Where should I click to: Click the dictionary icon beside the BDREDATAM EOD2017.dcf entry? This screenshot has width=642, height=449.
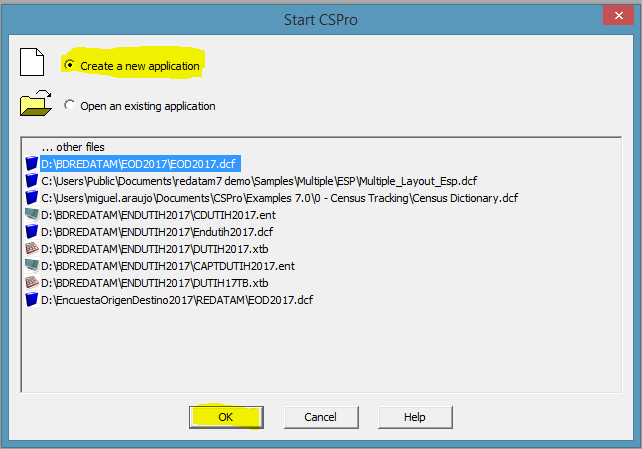(x=32, y=164)
